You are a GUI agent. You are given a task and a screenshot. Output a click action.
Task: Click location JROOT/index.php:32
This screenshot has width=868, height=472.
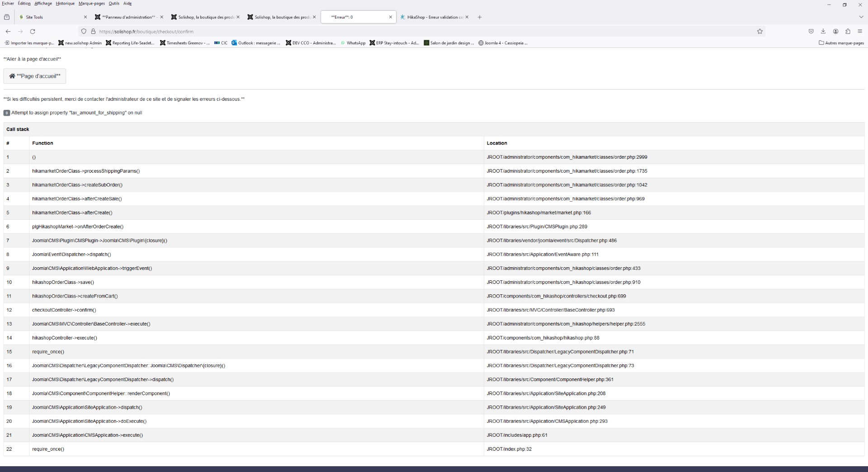click(x=509, y=449)
